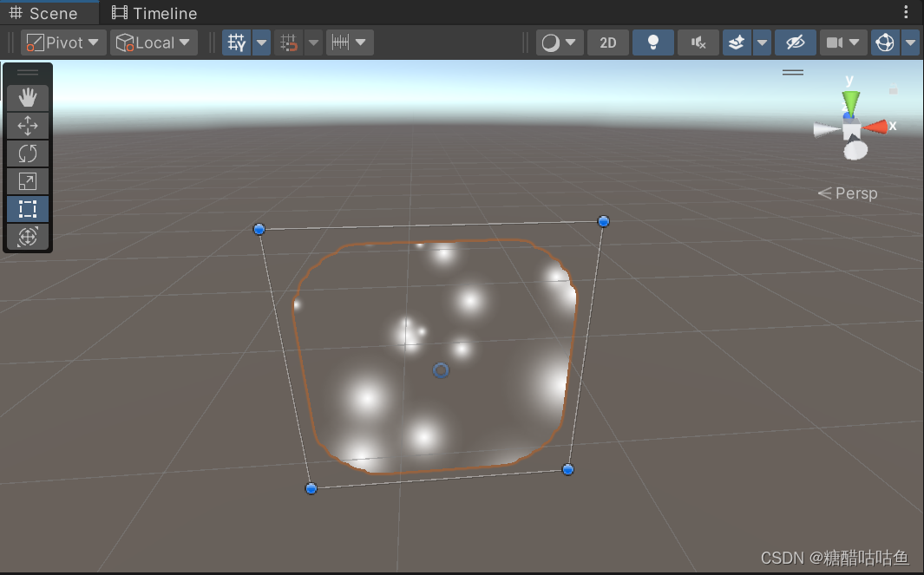Enable scene visibility with the crossed-eye icon

[795, 42]
